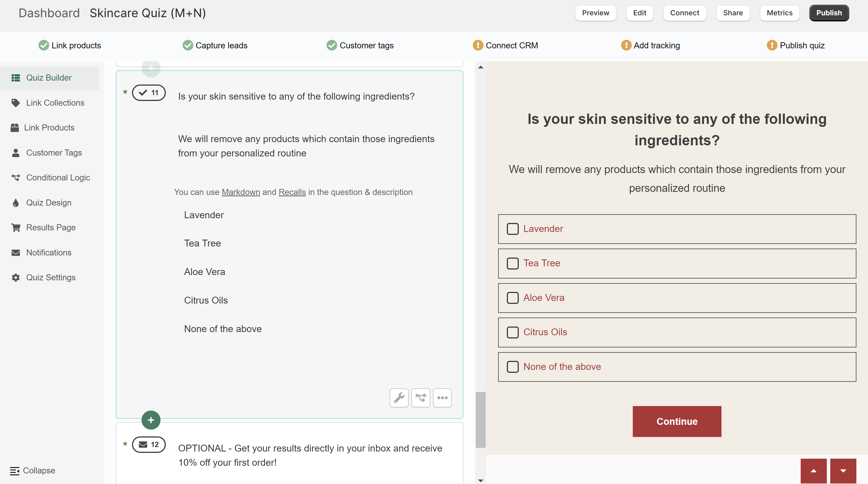
Task: Click the Quiz Settings gear icon
Action: point(16,278)
